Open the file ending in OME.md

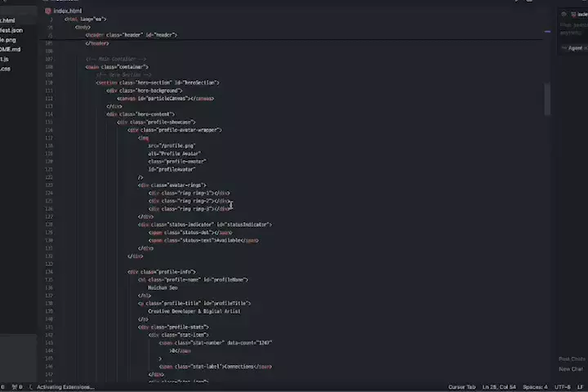(11, 49)
